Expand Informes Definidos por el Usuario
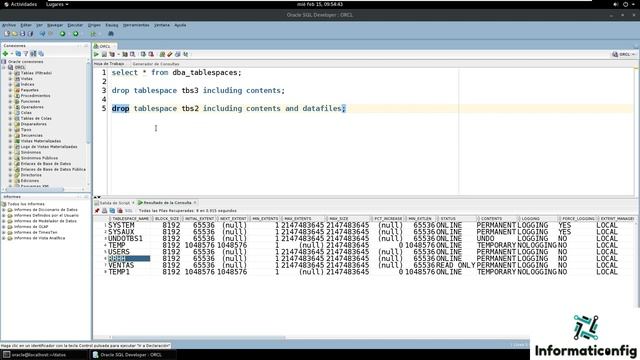Screen dimensions: 640x360 click(4, 215)
